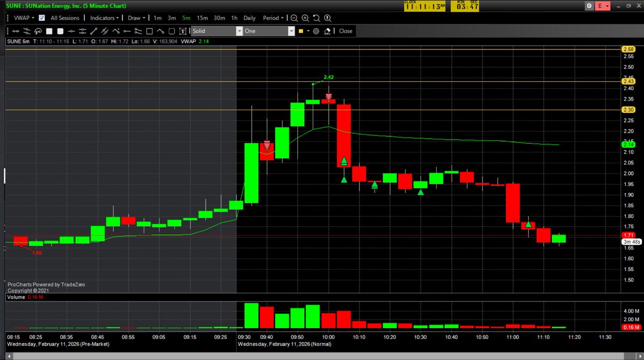Click the green VWAP 2.14 label
This screenshot has height=360, width=644.
pyautogui.click(x=628, y=144)
